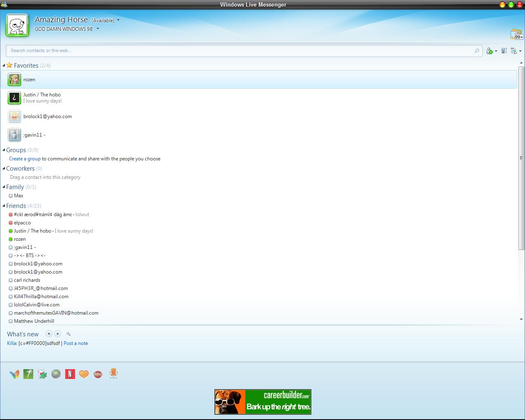Open the Games tab with puzzle piece

coord(42,374)
